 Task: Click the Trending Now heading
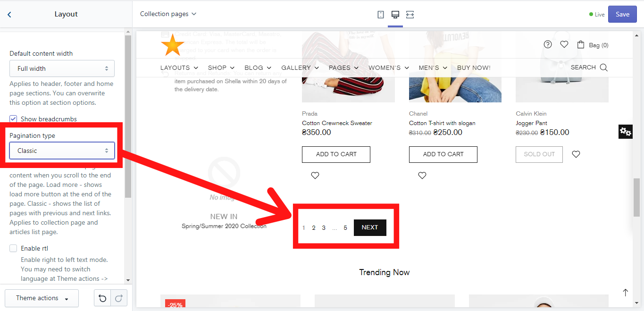[x=384, y=272]
